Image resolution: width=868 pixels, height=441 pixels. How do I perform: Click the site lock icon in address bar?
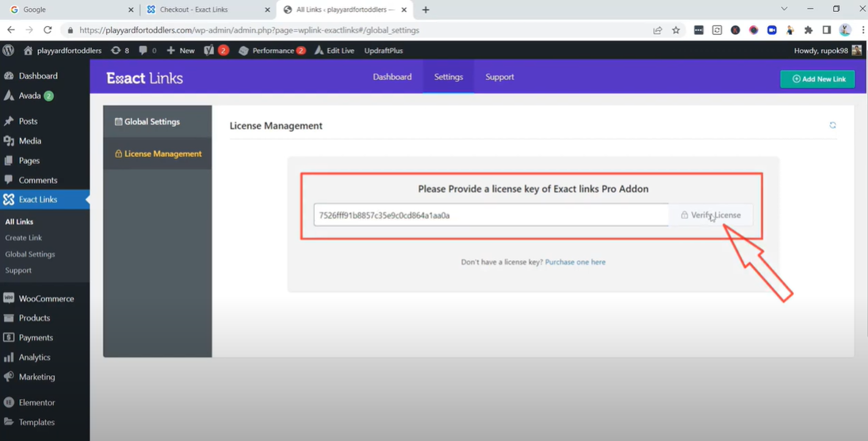click(70, 30)
